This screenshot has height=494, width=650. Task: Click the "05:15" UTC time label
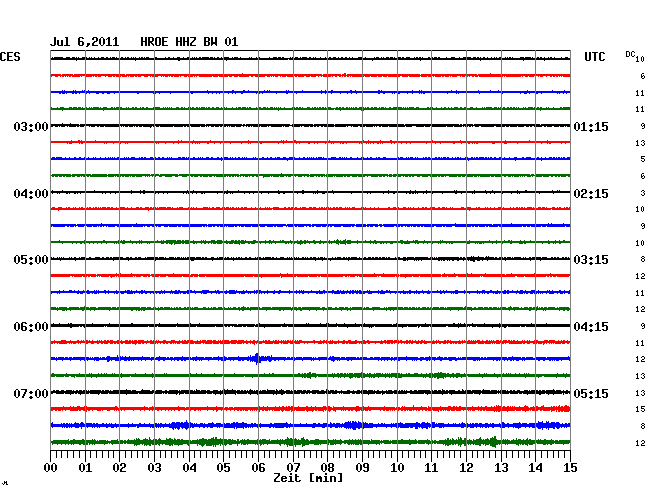(x=591, y=393)
